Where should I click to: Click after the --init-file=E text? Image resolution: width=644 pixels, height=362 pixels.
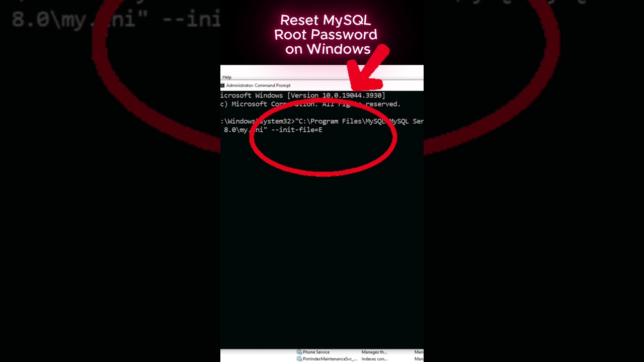pyautogui.click(x=324, y=130)
